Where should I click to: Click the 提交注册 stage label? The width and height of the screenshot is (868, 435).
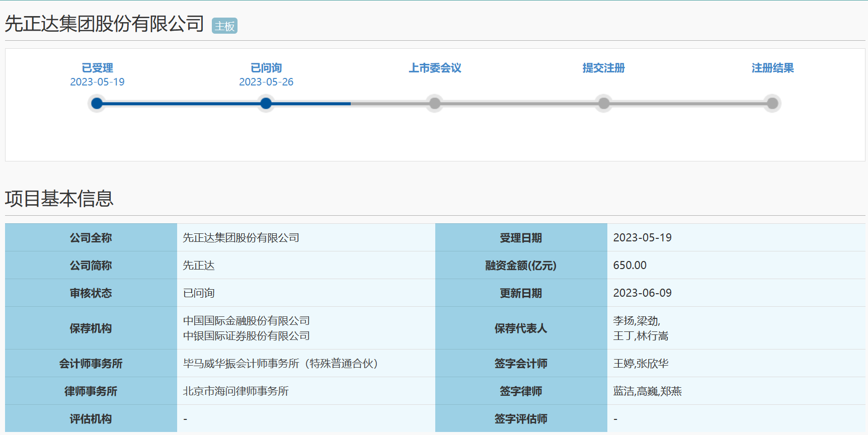[x=604, y=68]
